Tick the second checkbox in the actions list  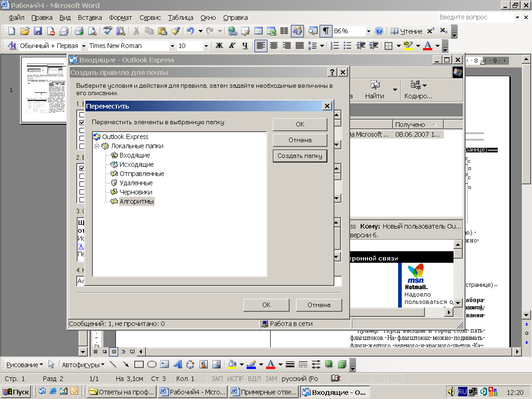pyautogui.click(x=82, y=176)
